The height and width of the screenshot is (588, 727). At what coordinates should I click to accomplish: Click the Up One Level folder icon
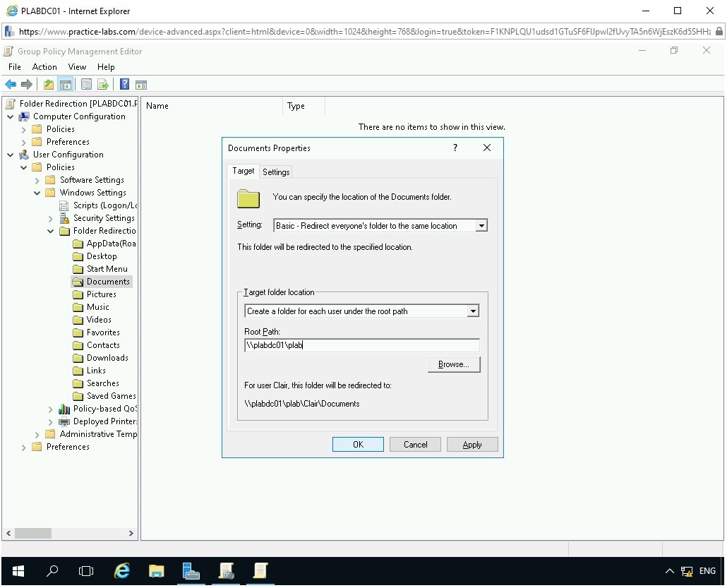click(48, 85)
